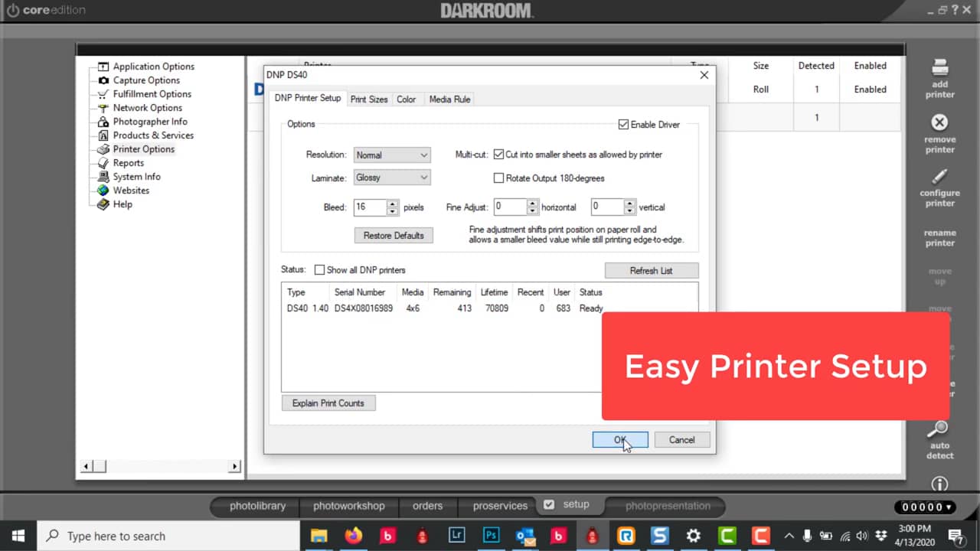980x551 pixels.
Task: Click the add printer icon
Action: [x=939, y=67]
